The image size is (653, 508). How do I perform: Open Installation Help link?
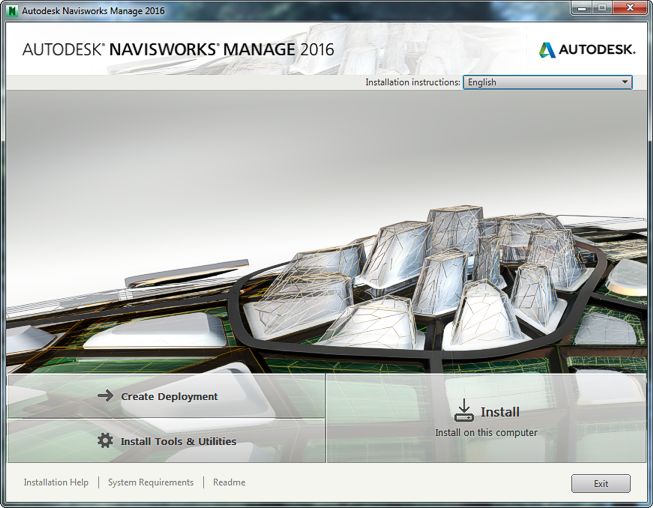(56, 482)
